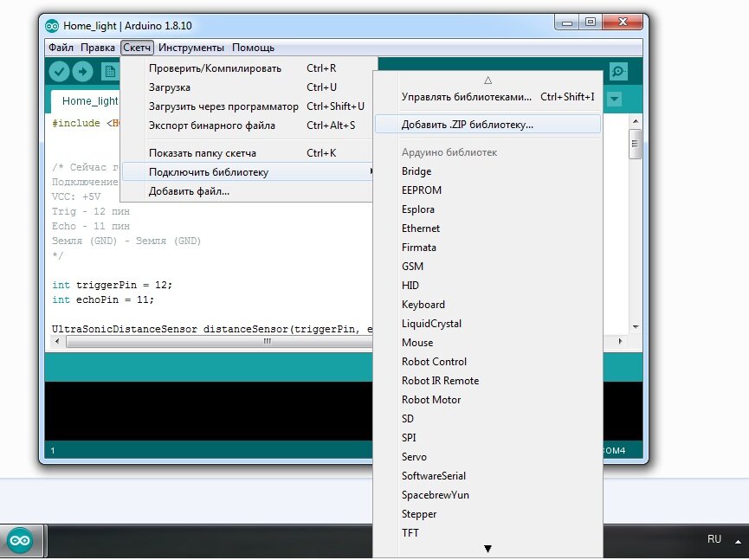Open Управлять библиотеками... entry
Viewport: 749px width, 560px height.
487,97
